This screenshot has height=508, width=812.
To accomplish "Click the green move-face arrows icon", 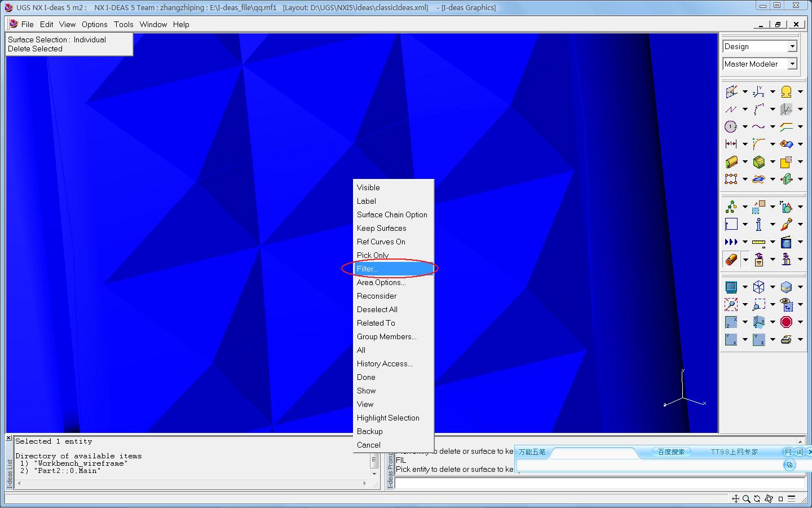I will [787, 179].
